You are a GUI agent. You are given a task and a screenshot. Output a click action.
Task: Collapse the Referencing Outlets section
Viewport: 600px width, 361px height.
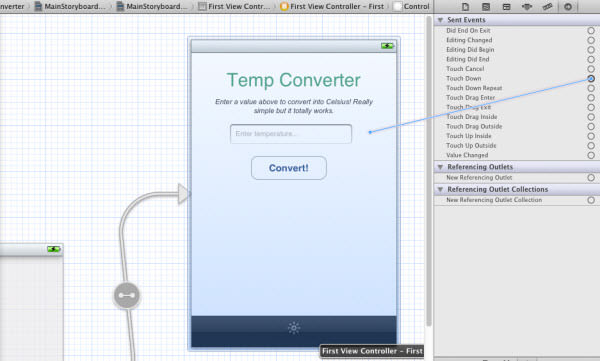(440, 167)
